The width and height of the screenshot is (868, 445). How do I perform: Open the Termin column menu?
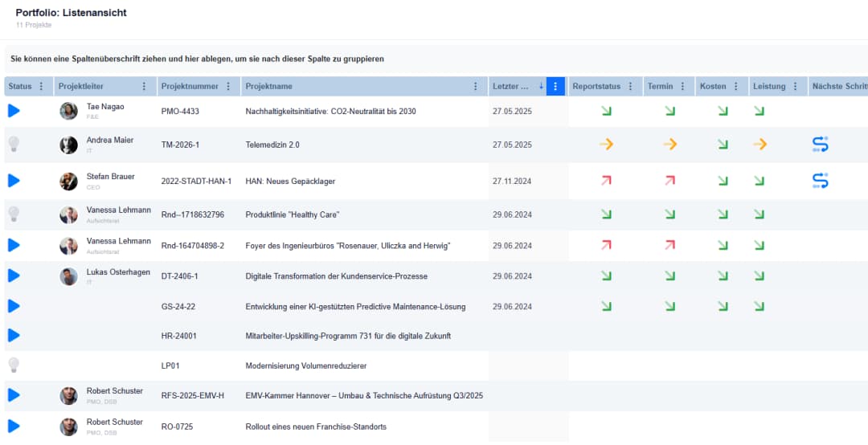[682, 86]
